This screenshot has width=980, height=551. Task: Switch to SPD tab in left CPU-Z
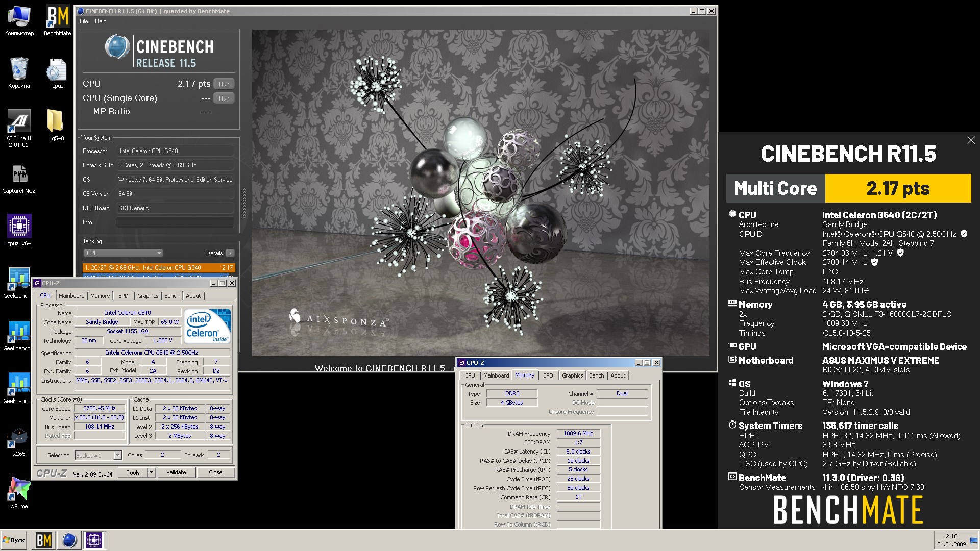point(124,296)
